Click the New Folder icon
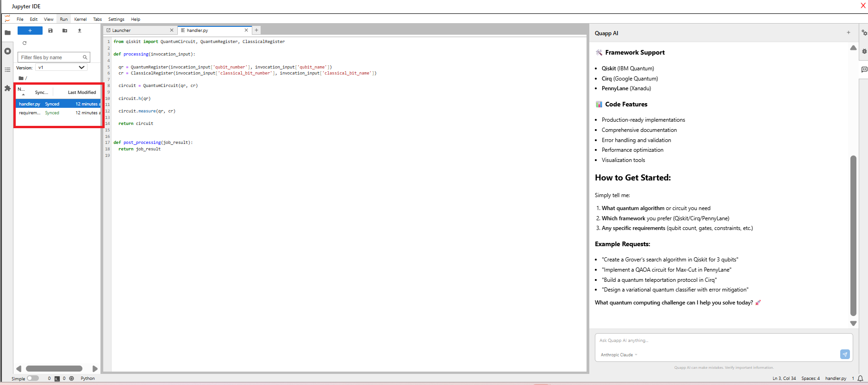 [x=65, y=31]
